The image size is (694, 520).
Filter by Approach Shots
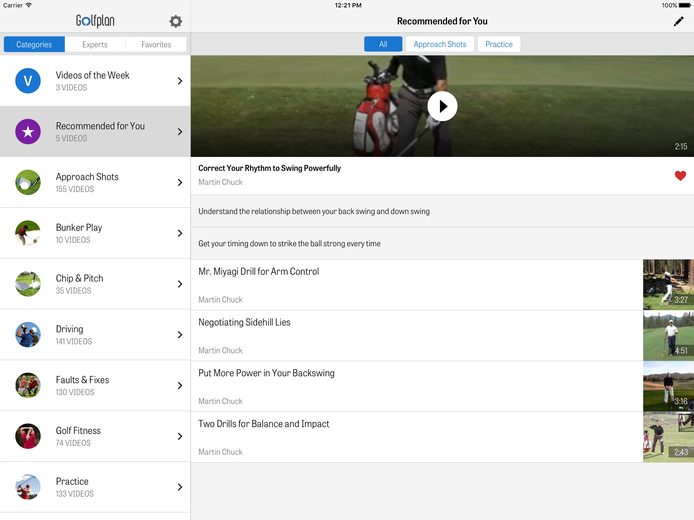point(440,44)
